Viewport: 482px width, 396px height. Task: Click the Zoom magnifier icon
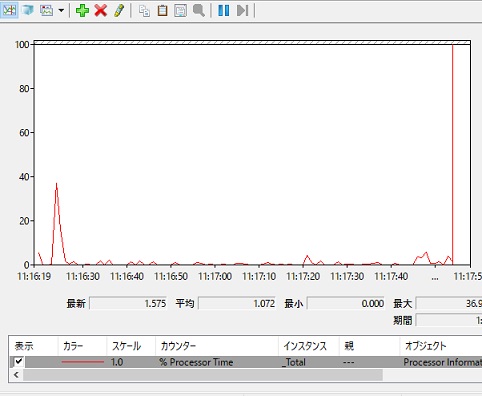click(x=199, y=10)
